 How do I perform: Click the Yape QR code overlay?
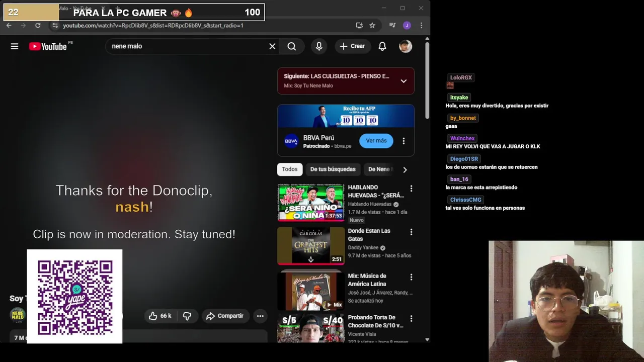[x=74, y=297]
